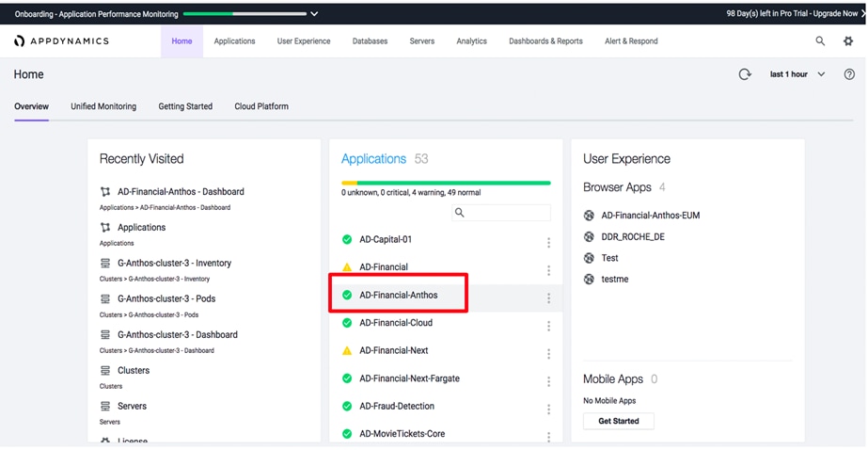Click the warning triangle icon for AD-Financial-Next

pos(347,350)
